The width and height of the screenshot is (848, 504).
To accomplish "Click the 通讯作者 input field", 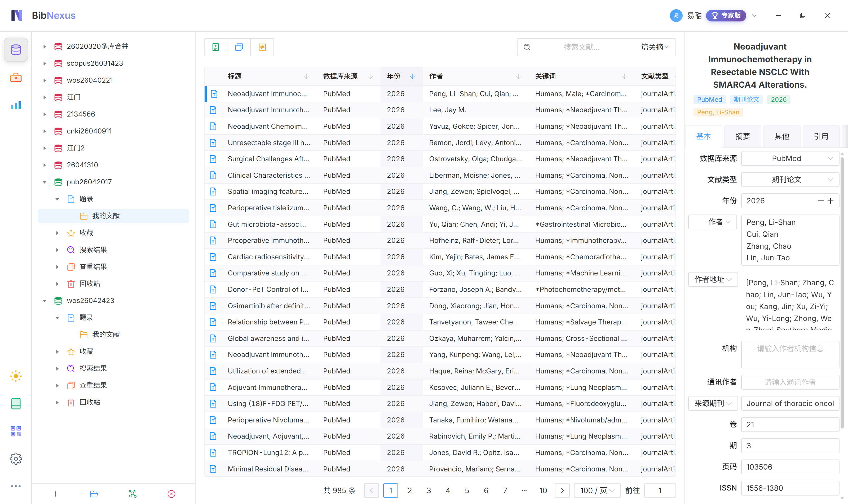I will click(x=790, y=382).
